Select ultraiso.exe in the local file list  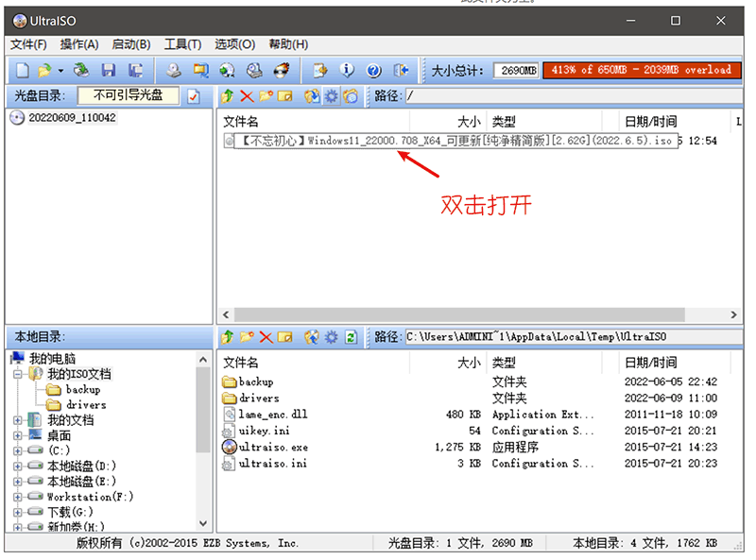coord(272,447)
